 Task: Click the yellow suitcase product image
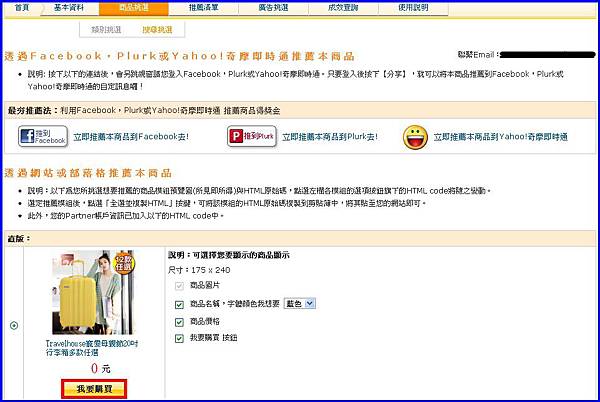click(94, 293)
